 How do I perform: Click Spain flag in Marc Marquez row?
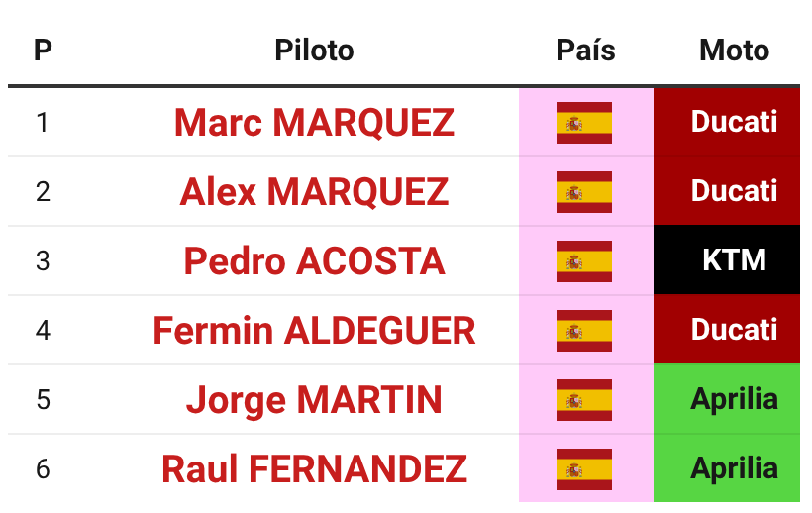(583, 123)
